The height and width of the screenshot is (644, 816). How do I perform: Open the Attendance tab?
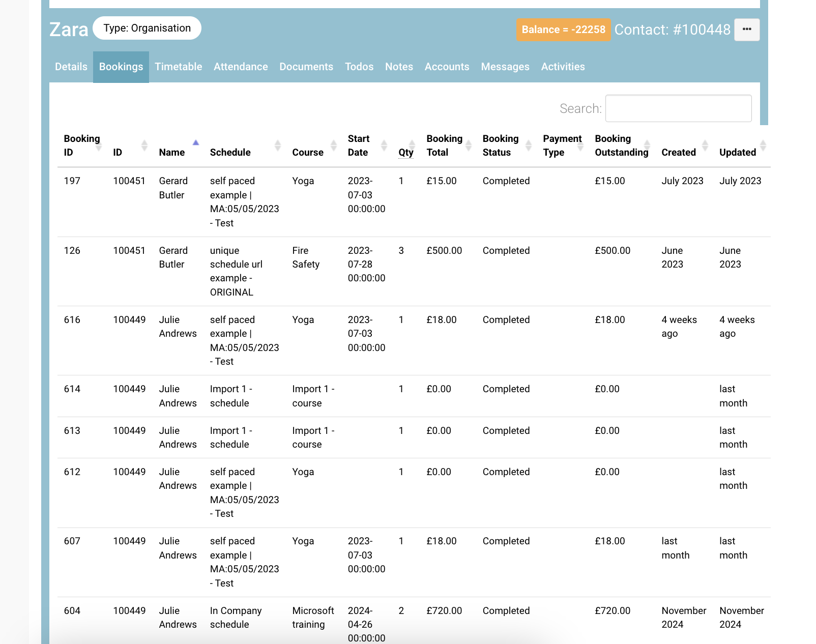pyautogui.click(x=241, y=67)
